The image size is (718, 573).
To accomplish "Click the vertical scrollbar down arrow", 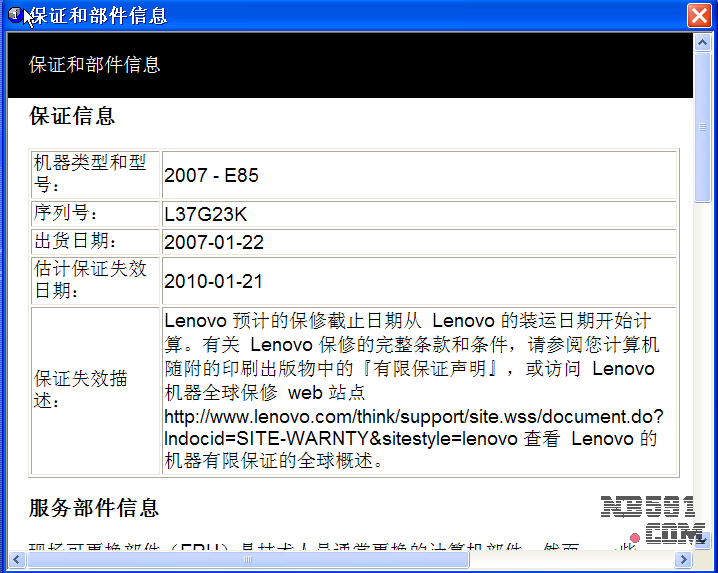I will click(703, 541).
